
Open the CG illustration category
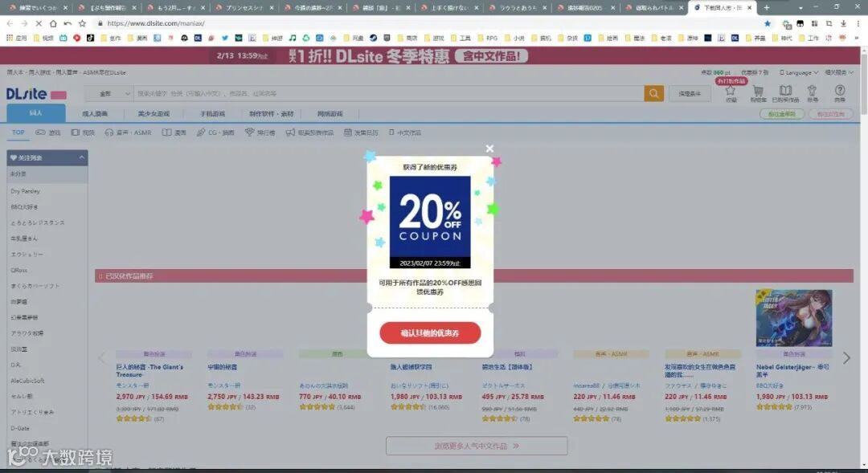point(215,133)
